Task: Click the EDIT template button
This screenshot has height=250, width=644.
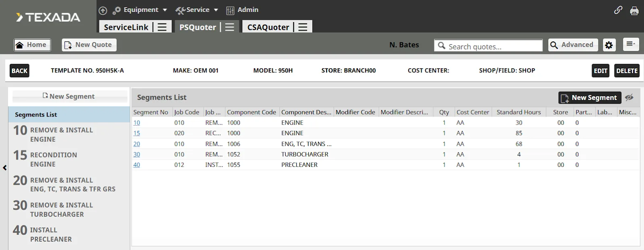Action: point(601,71)
